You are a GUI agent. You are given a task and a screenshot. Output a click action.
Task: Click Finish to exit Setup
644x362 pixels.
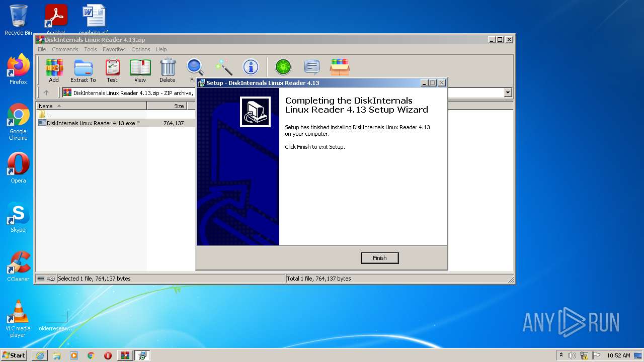pos(380,258)
